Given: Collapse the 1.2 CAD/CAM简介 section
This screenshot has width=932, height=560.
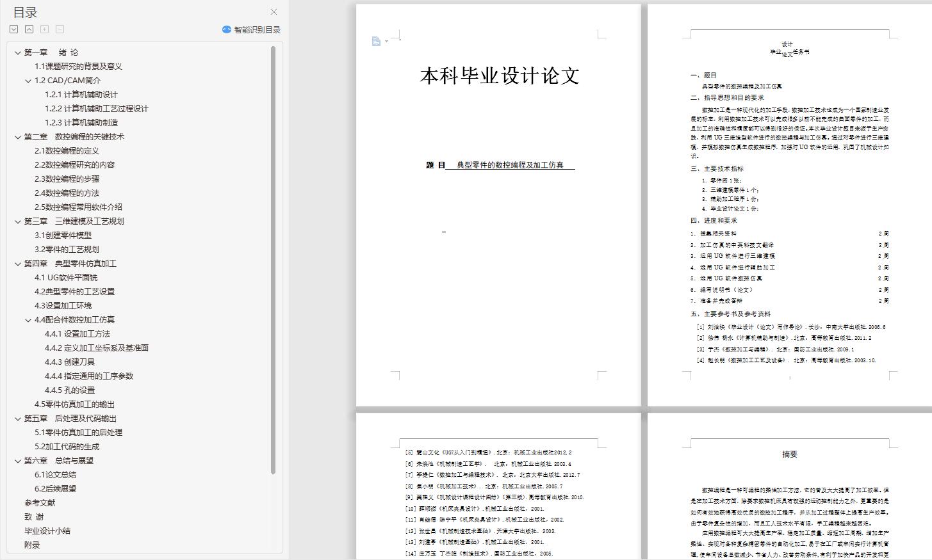Looking at the screenshot, I should 28,81.
